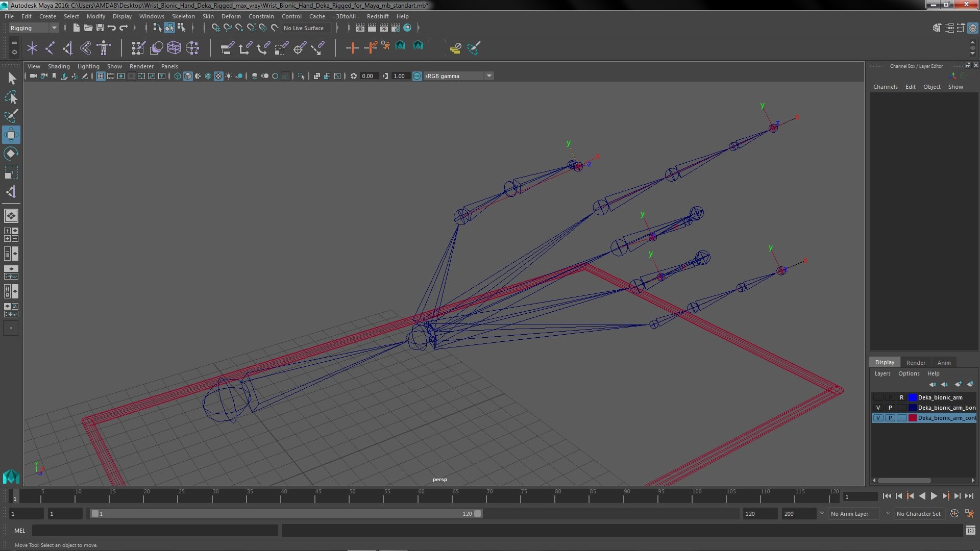Screen dimensions: 980x551
Task: Click the No Live Surface field
Action: [306, 28]
